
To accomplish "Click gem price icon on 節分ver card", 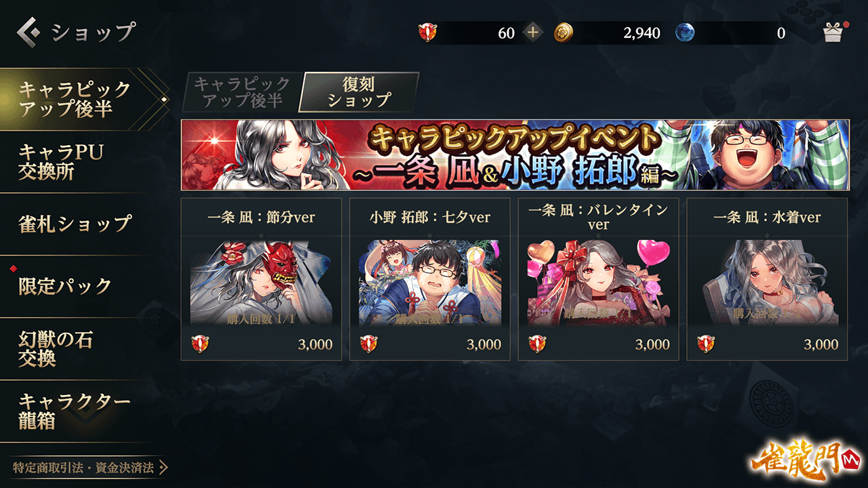I will pyautogui.click(x=200, y=344).
